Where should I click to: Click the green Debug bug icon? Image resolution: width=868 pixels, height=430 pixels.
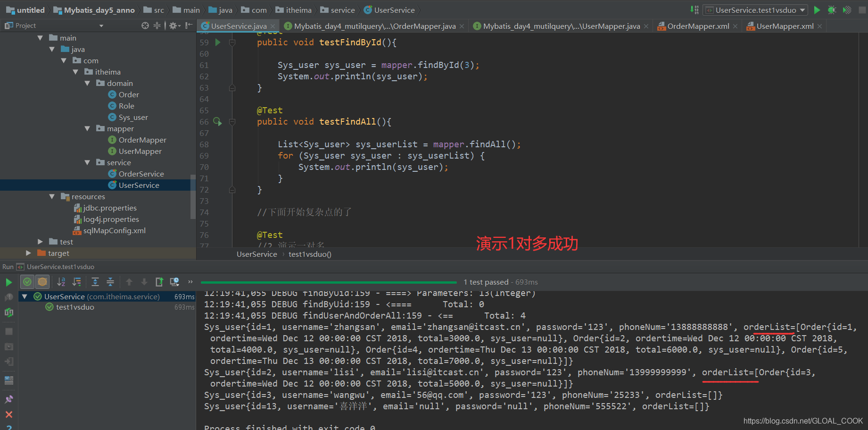tap(832, 10)
